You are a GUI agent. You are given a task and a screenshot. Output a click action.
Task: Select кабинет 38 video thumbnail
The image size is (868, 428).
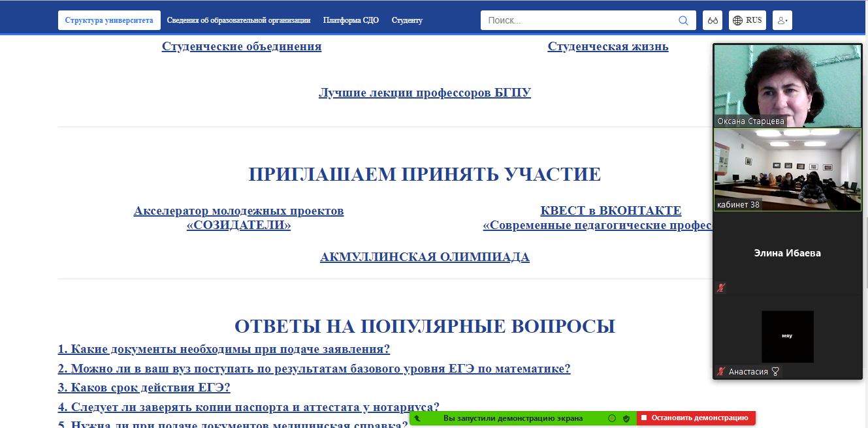(787, 169)
